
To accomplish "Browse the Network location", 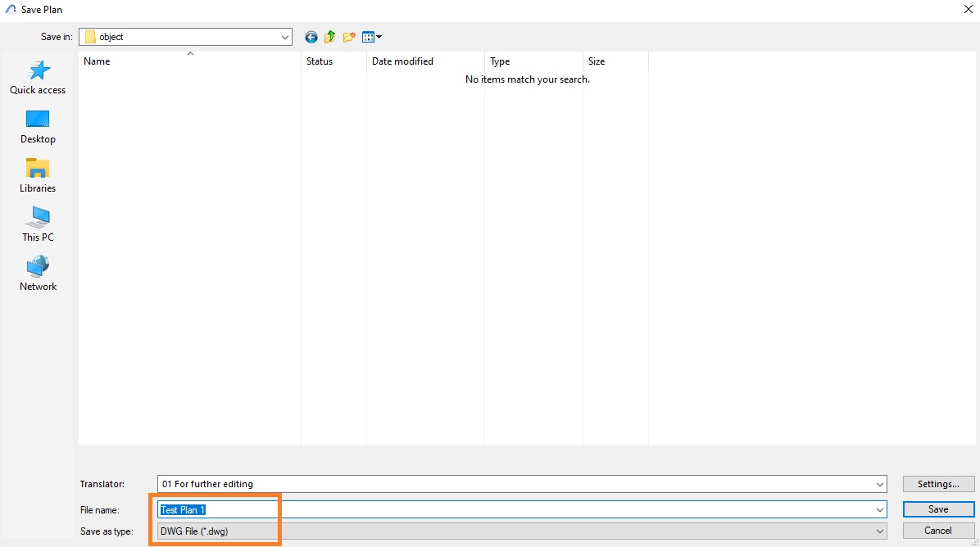I will pos(38,273).
